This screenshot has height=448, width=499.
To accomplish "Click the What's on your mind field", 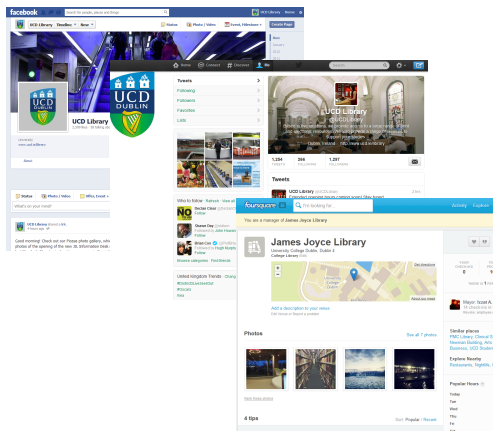I will [61, 206].
